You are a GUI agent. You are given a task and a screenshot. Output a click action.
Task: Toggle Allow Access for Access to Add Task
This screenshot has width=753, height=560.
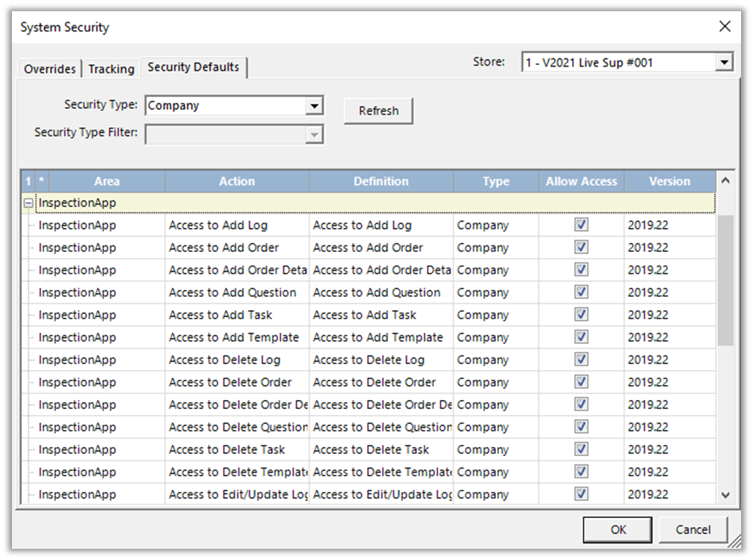(581, 315)
